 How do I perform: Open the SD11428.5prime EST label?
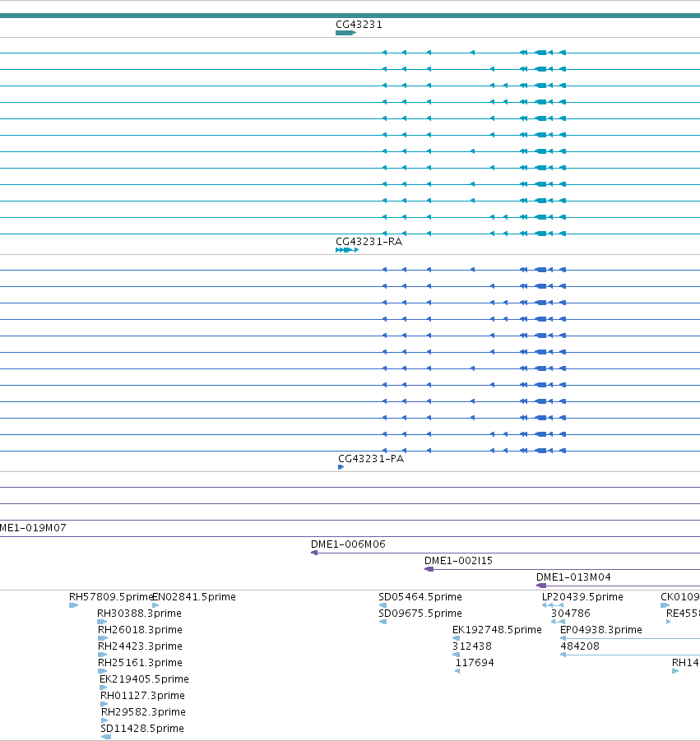coord(142,728)
